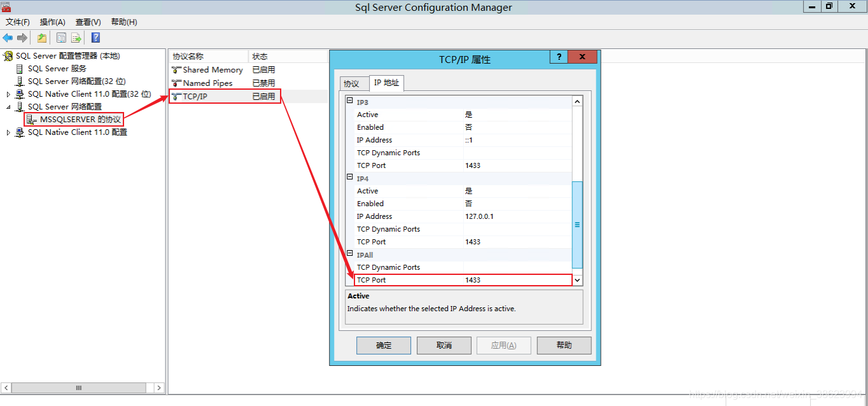Click the Forward arrow toolbar icon

[22, 38]
